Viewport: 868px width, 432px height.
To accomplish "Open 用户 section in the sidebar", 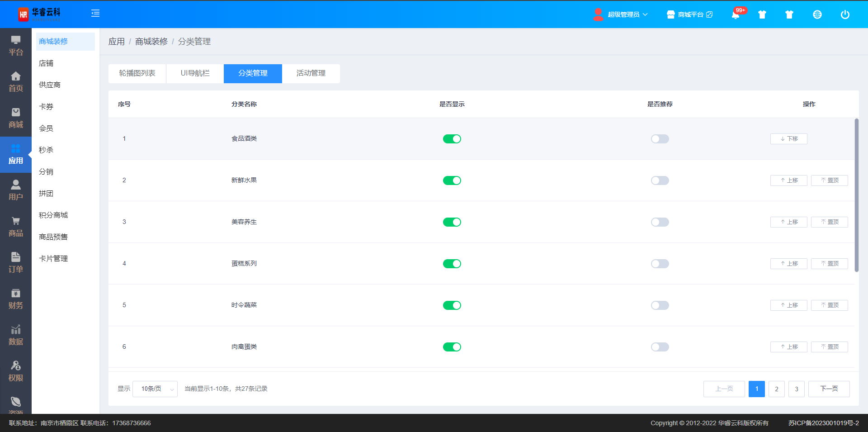I will (x=16, y=190).
